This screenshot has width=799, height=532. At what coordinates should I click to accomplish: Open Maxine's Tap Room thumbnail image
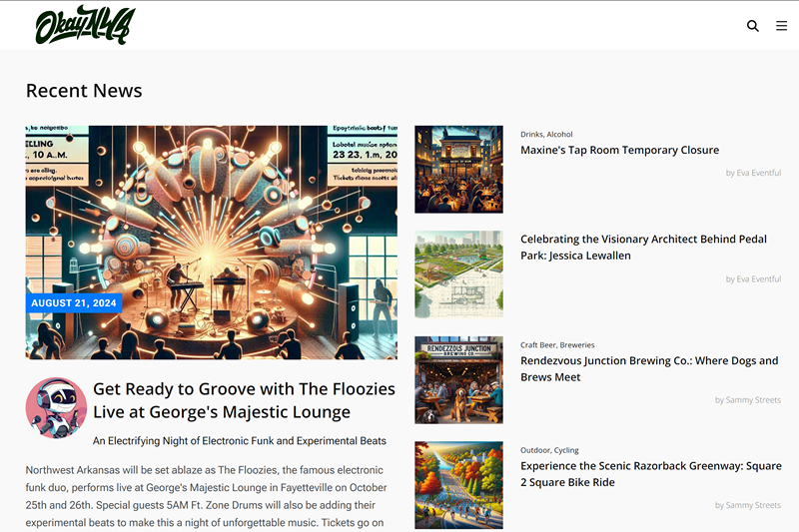click(x=458, y=169)
